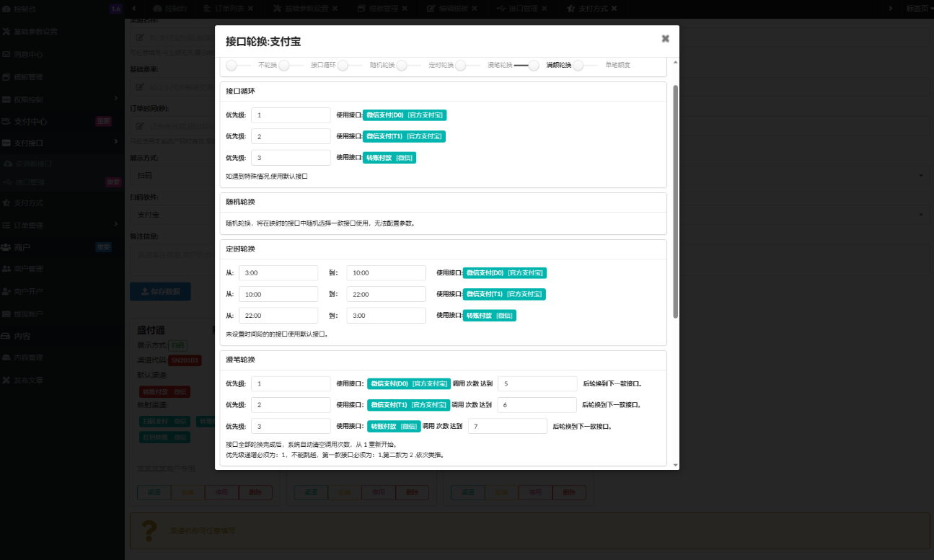Click the icon beside 提现账户
The width and height of the screenshot is (934, 560).
coord(6,314)
